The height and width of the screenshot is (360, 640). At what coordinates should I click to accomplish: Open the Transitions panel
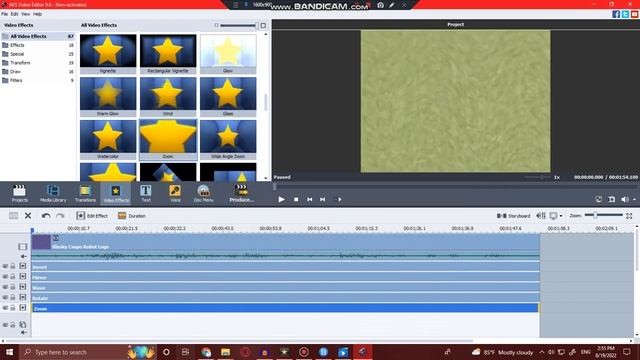85,193
